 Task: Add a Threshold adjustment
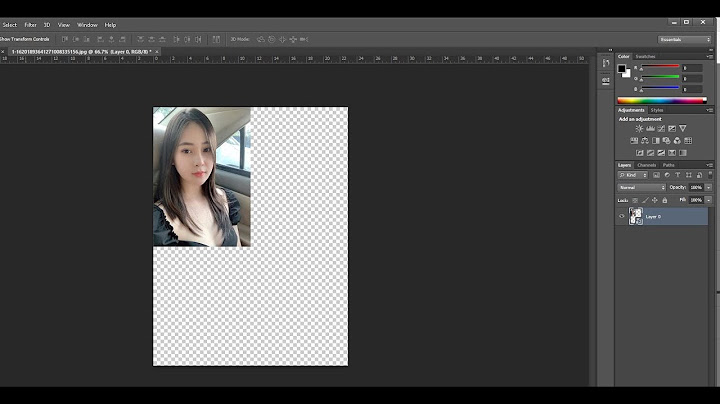pyautogui.click(x=661, y=153)
